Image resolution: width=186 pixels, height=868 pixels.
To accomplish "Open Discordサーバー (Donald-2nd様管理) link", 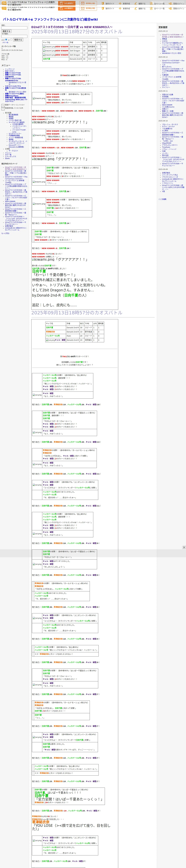I will (16, 146).
